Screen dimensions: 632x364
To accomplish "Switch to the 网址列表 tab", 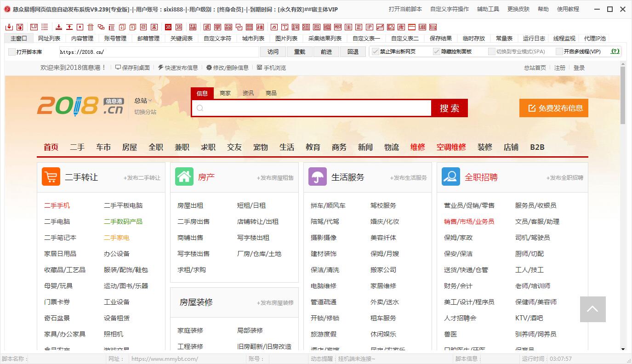I will pyautogui.click(x=49, y=39).
